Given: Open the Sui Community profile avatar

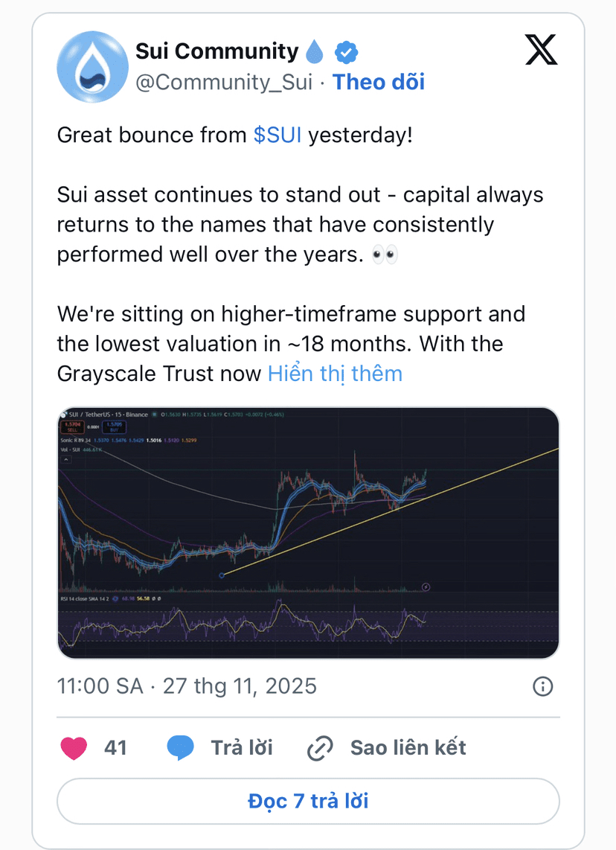Looking at the screenshot, I should 93,67.
